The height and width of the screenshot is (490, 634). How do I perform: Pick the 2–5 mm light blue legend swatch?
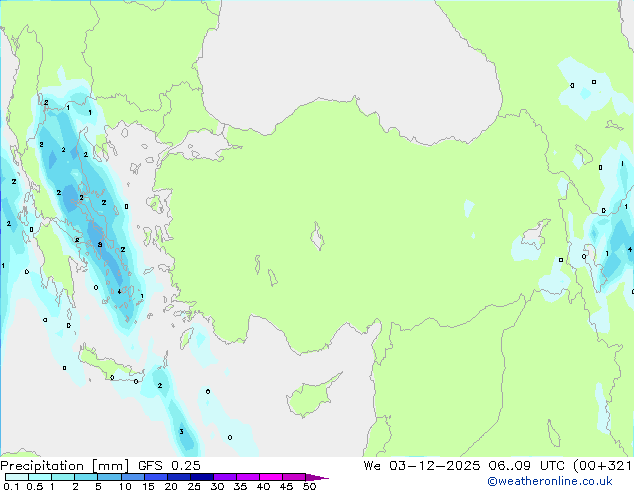86,477
